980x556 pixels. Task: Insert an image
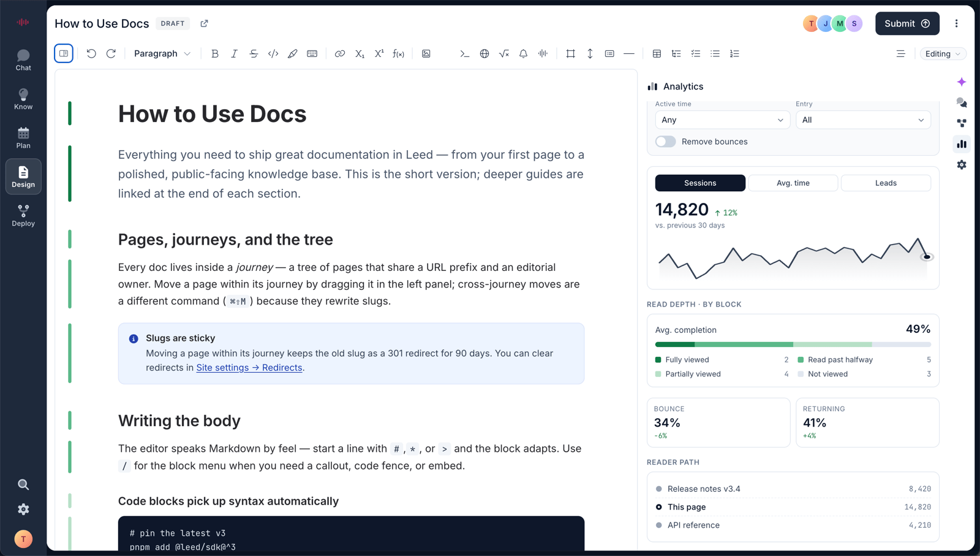(426, 53)
